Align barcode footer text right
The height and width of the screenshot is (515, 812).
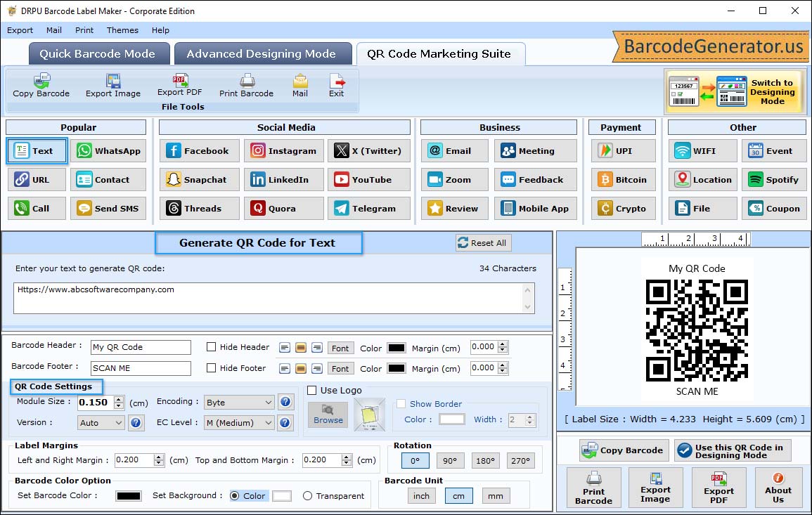[x=318, y=369]
